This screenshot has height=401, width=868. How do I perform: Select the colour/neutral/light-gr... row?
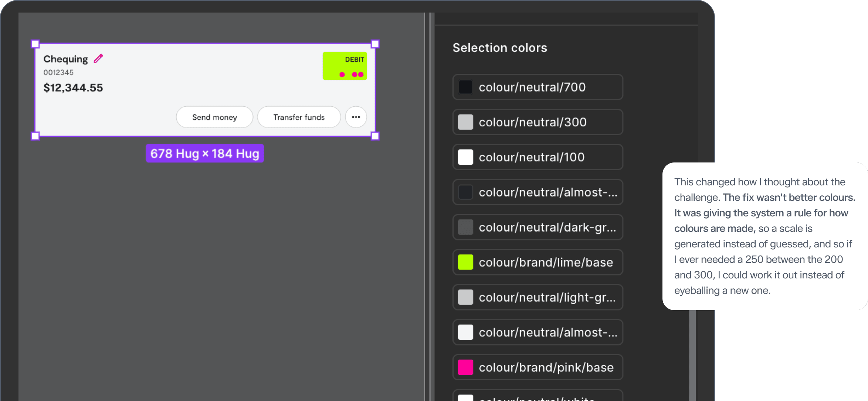click(538, 297)
